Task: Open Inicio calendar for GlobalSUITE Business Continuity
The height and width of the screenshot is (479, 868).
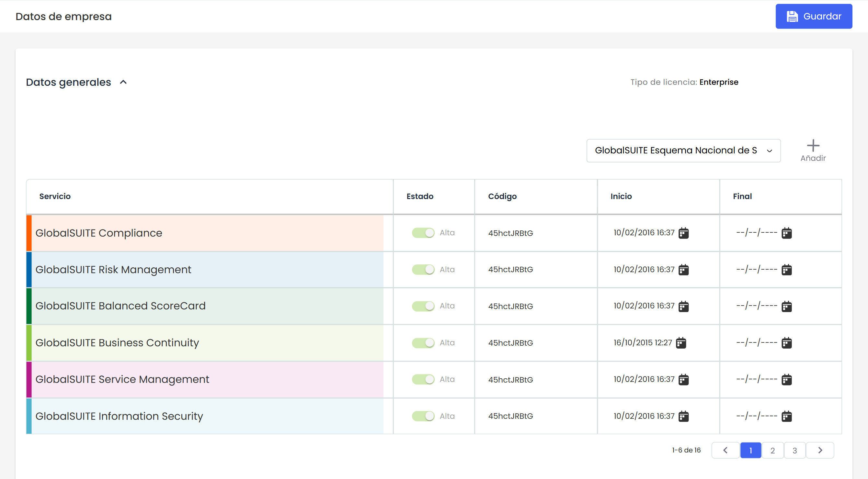Action: tap(681, 343)
